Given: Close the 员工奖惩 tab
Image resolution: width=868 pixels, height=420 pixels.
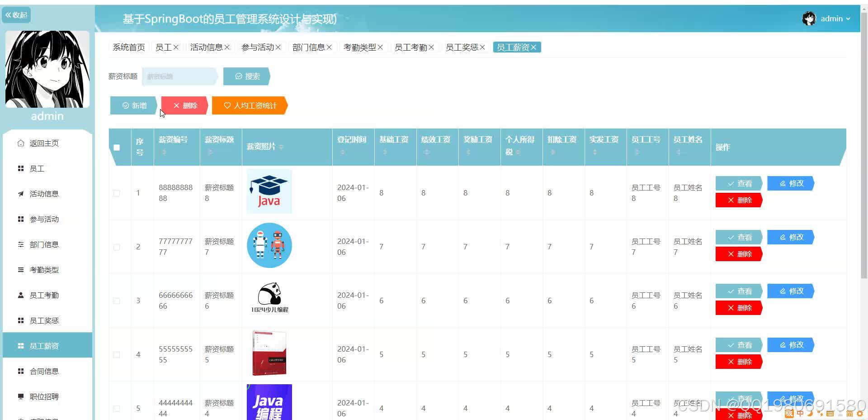Looking at the screenshot, I should (x=482, y=47).
